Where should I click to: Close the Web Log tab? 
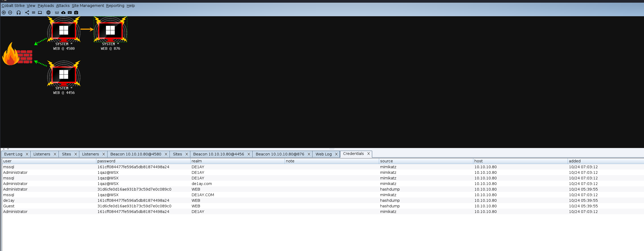click(x=336, y=154)
